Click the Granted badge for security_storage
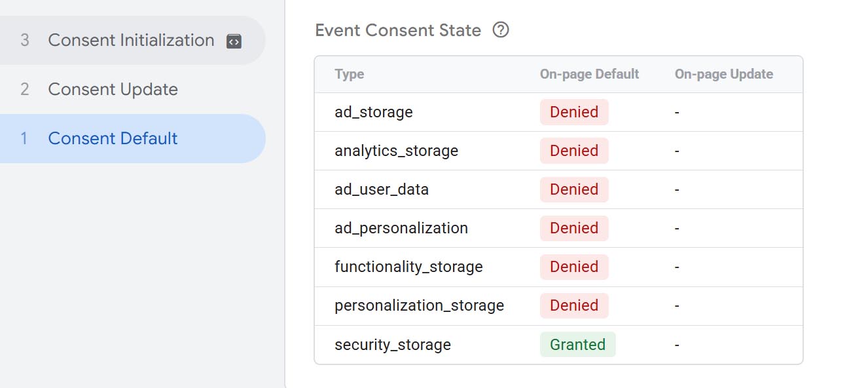This screenshot has width=868, height=388. [x=578, y=345]
